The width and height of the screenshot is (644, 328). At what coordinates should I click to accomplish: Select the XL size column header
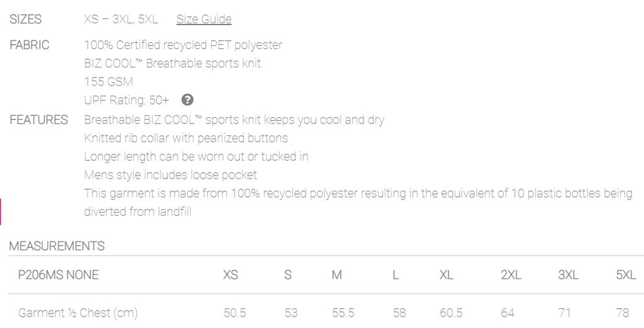[x=447, y=275]
